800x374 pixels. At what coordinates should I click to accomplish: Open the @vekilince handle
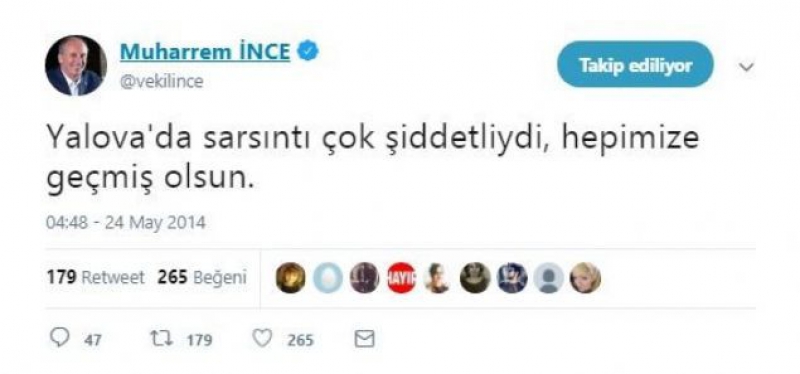(161, 82)
